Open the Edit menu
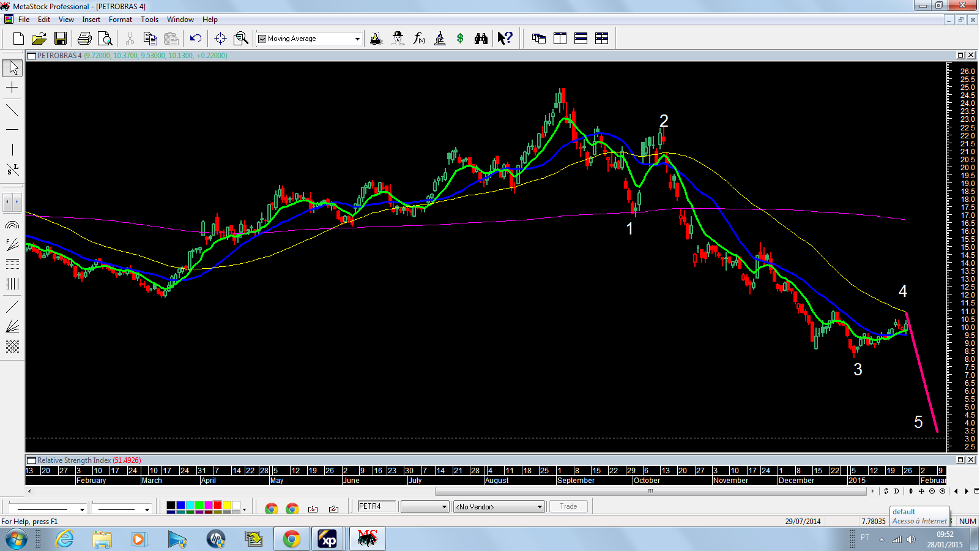 click(44, 20)
